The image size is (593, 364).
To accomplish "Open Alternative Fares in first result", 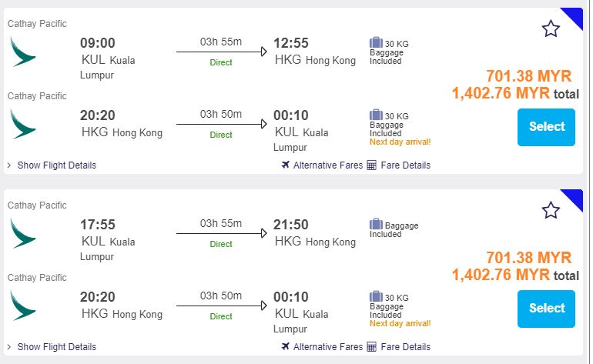I will (327, 165).
